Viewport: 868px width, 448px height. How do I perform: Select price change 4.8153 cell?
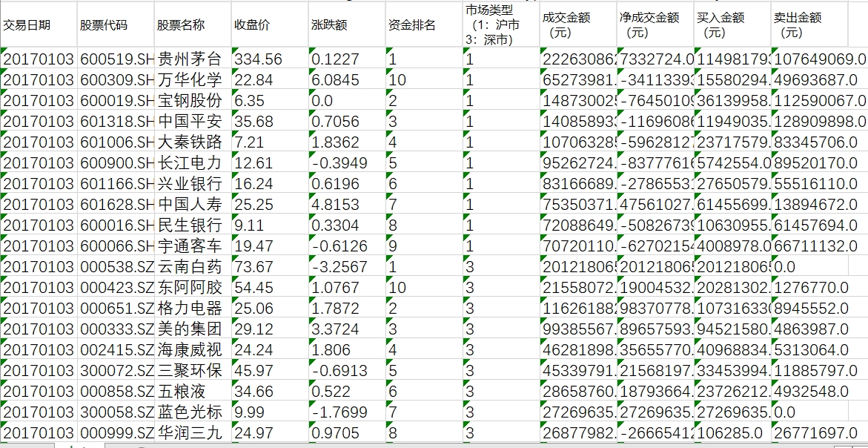point(347,204)
